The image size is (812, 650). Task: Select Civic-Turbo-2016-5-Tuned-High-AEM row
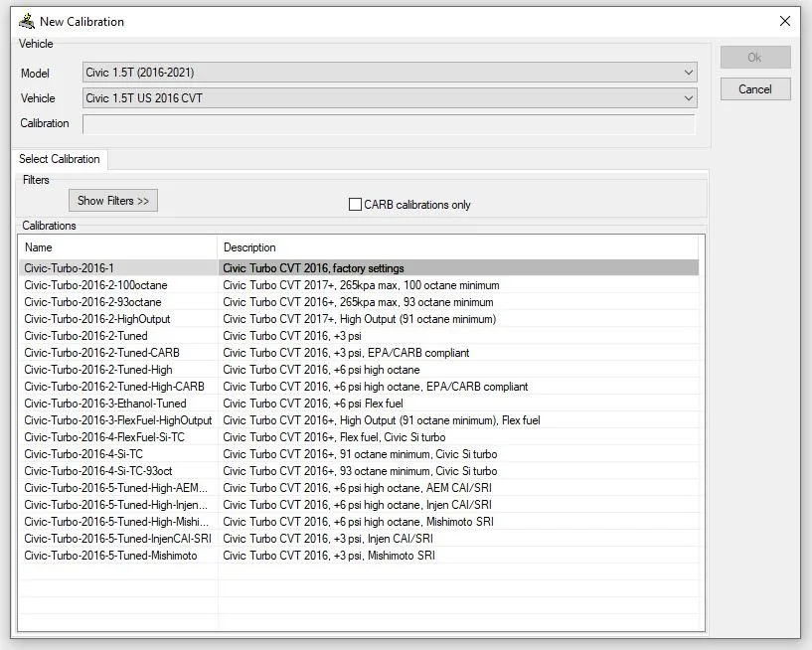(359, 488)
